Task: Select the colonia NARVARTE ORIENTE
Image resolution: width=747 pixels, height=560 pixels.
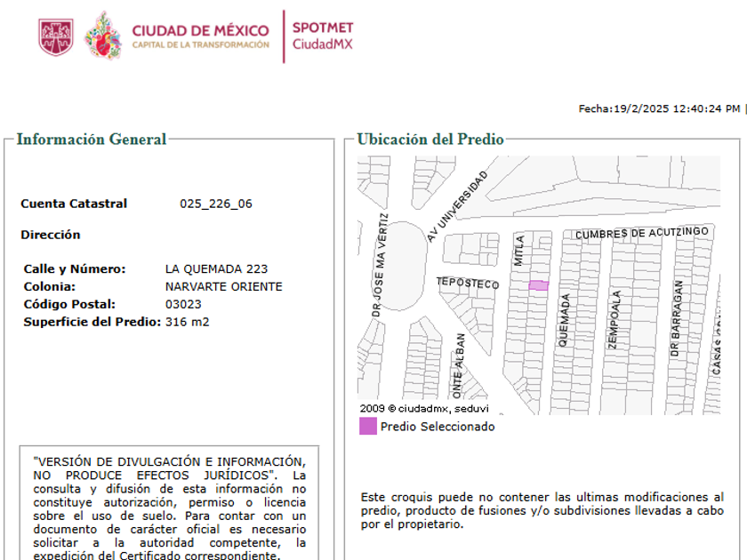Action: [223, 286]
